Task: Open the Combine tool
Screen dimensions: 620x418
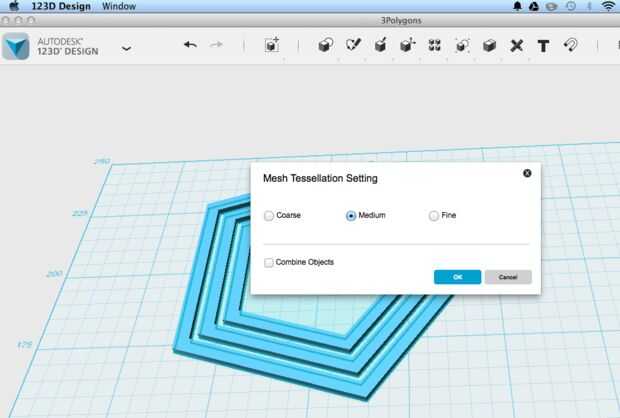Action: (489, 46)
